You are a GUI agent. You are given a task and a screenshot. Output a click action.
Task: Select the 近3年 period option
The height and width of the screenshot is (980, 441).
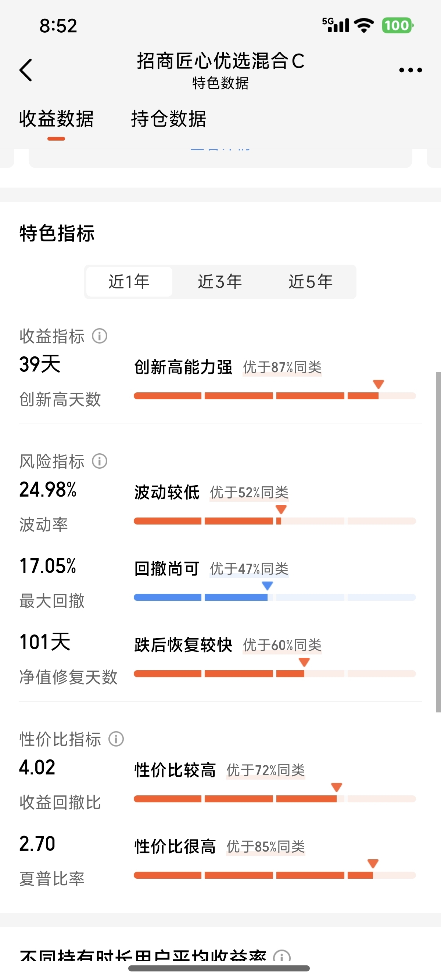220,282
